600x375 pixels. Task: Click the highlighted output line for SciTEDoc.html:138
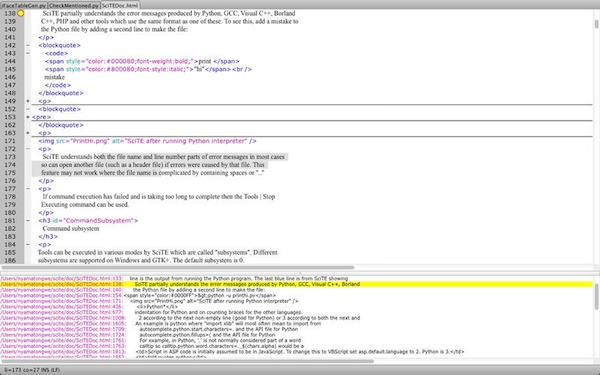[x=296, y=284]
